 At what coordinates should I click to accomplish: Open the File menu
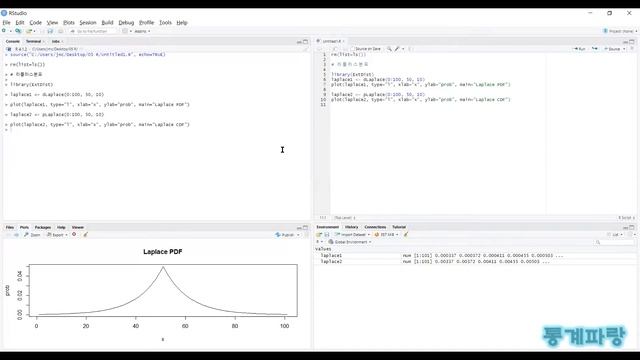coord(6,22)
